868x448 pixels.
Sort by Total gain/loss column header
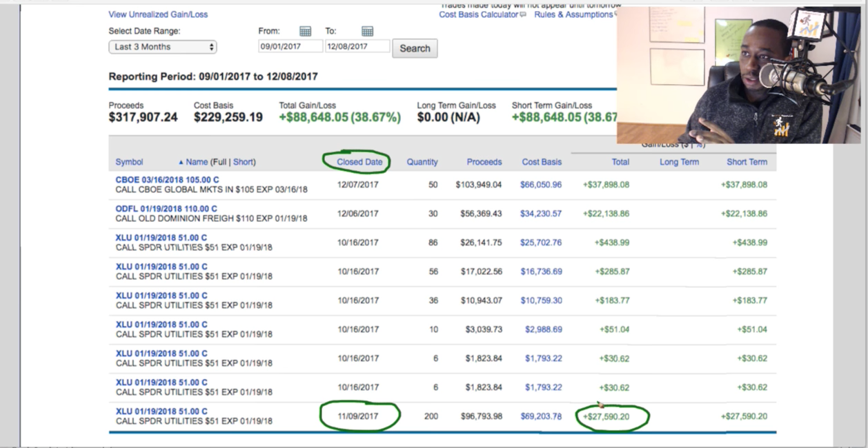click(620, 162)
